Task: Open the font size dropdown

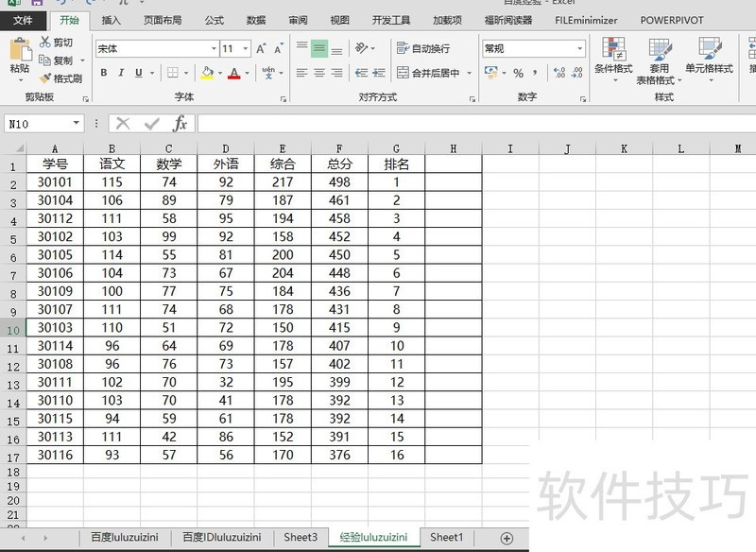Action: 246,49
